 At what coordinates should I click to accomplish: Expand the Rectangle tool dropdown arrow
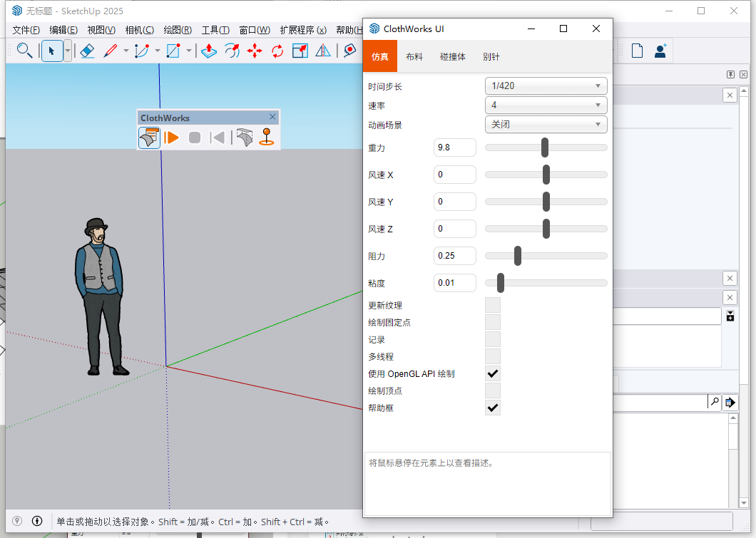[188, 51]
